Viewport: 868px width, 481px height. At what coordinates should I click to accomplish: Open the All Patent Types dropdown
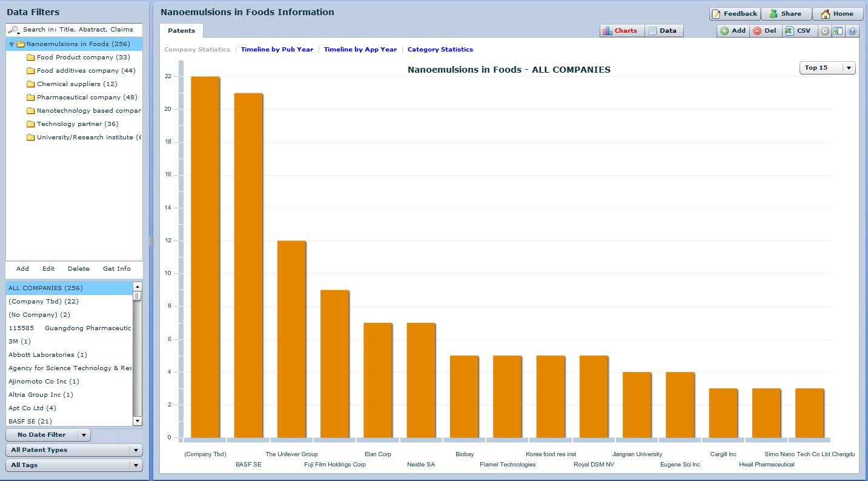pyautogui.click(x=74, y=450)
